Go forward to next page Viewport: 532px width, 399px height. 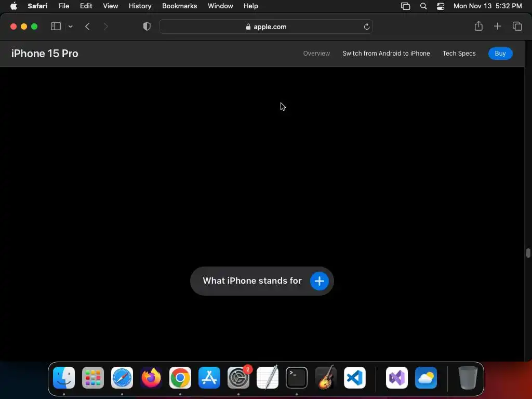point(105,26)
